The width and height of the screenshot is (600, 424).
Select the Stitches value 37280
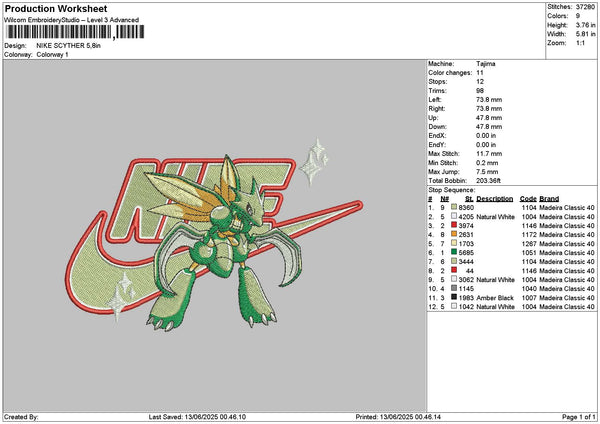click(x=585, y=7)
